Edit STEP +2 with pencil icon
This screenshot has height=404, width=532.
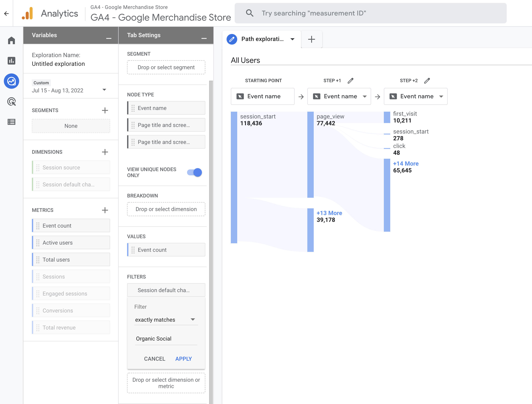point(427,80)
